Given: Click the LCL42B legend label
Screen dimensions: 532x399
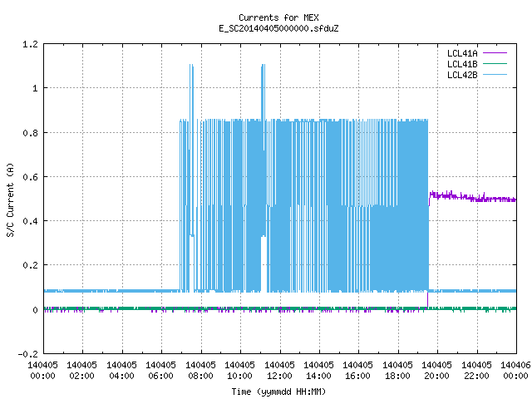Looking at the screenshot, I should coord(462,75).
